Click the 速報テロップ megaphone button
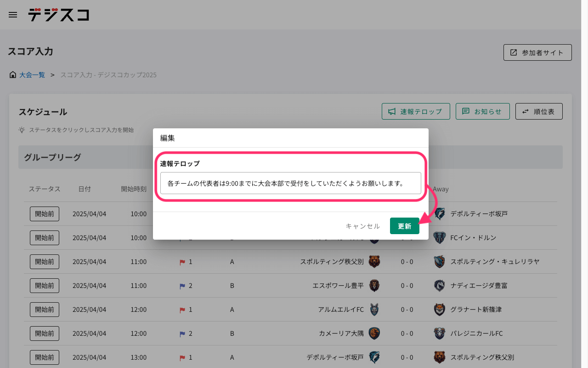The image size is (588, 368). (x=416, y=111)
